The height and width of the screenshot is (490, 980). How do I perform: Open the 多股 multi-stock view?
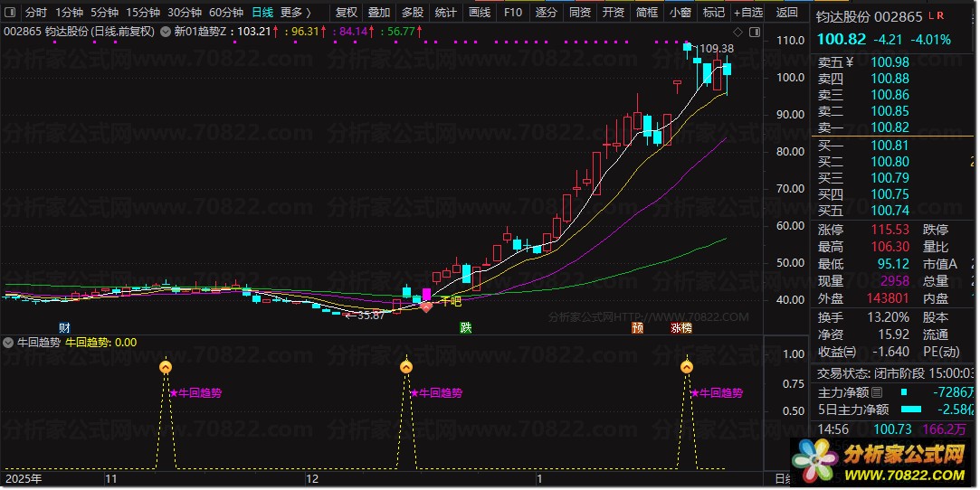pos(413,12)
